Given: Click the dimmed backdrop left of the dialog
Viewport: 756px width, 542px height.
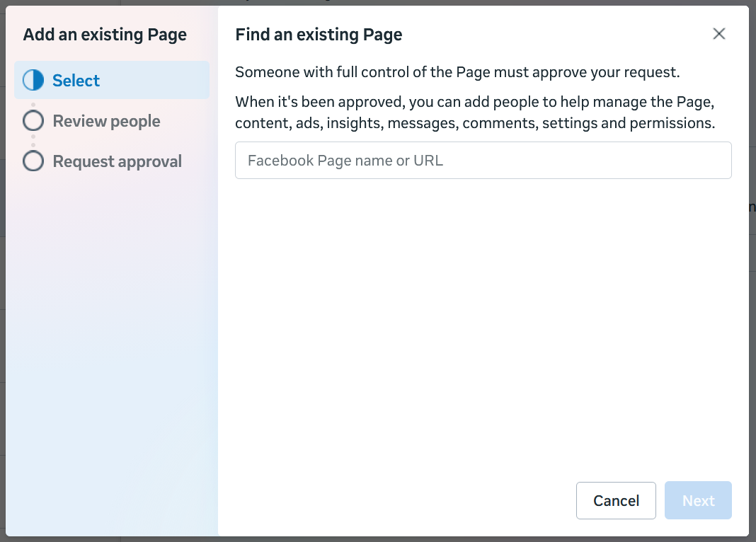Looking at the screenshot, I should 3,283.
